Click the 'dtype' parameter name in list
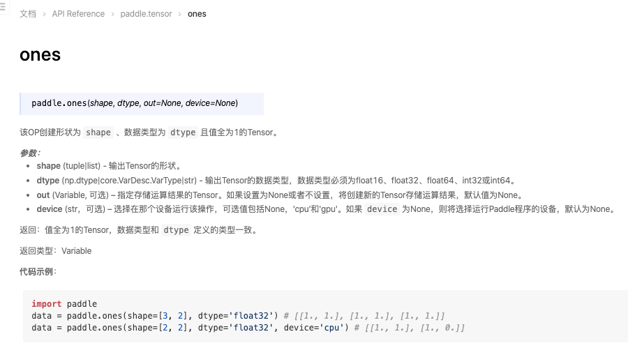The height and width of the screenshot is (364, 628). click(x=47, y=181)
